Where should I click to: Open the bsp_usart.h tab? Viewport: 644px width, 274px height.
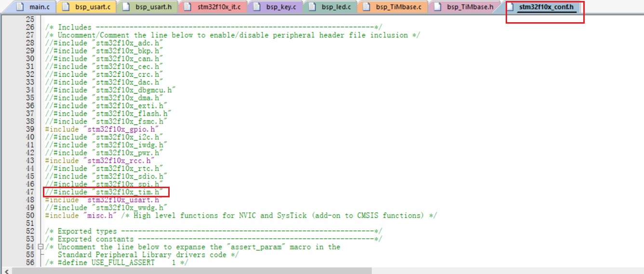click(x=147, y=7)
